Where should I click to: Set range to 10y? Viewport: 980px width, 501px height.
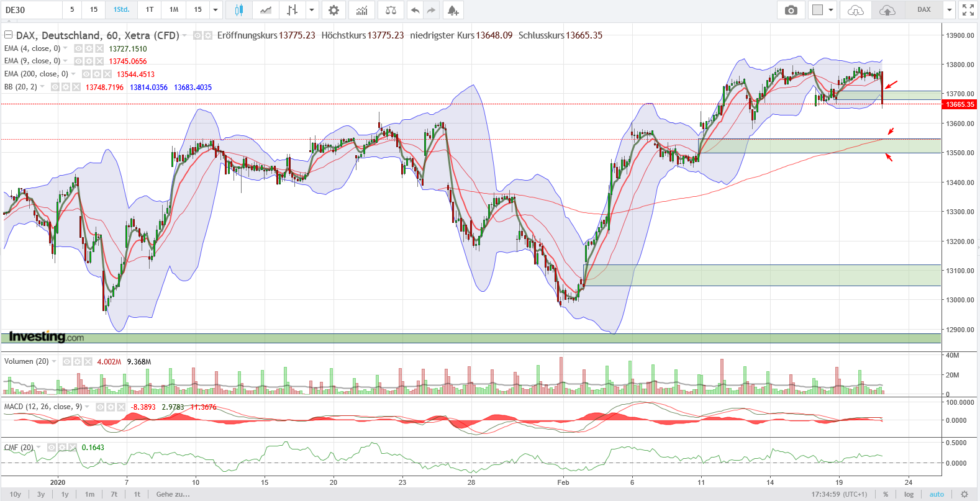click(16, 494)
